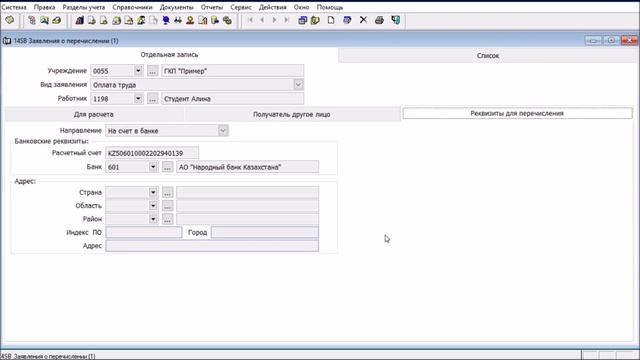Screen dimensions: 640x360
Task: Create a new blank record icon
Action: [331, 20]
